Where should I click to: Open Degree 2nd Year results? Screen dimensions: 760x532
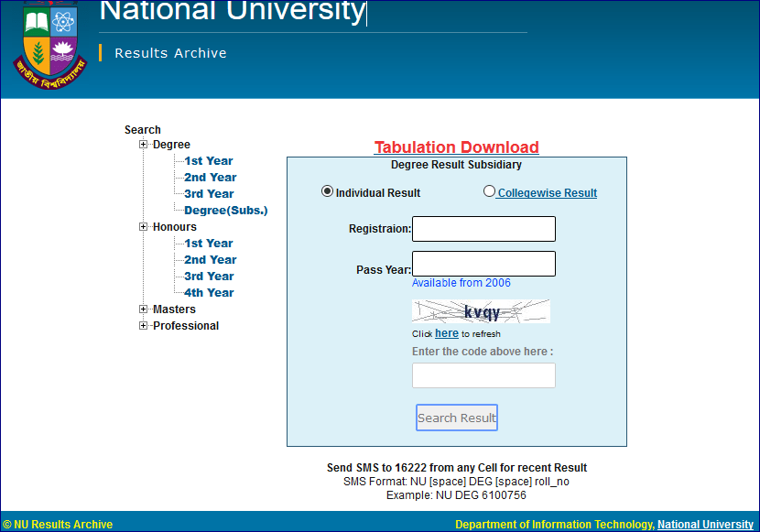pos(211,178)
